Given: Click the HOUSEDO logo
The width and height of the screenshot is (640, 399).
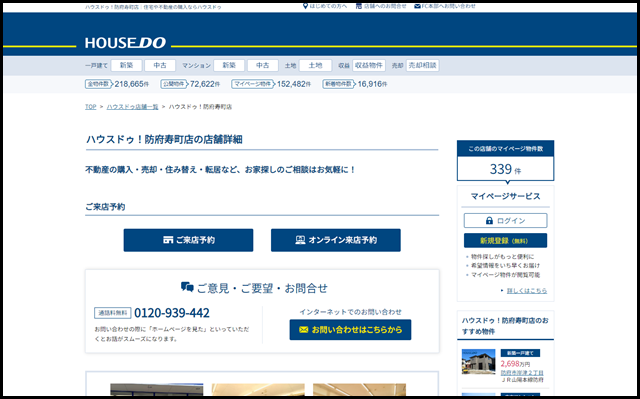Looking at the screenshot, I should pyautogui.click(x=125, y=43).
